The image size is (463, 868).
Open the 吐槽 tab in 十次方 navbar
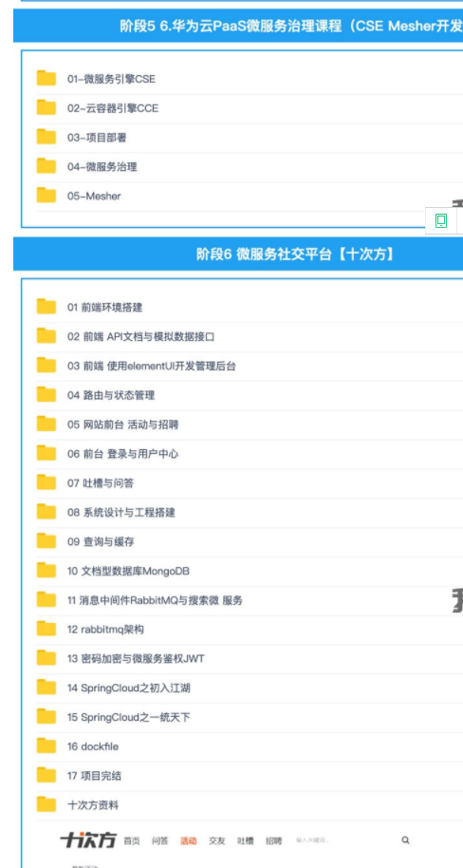[x=245, y=840]
